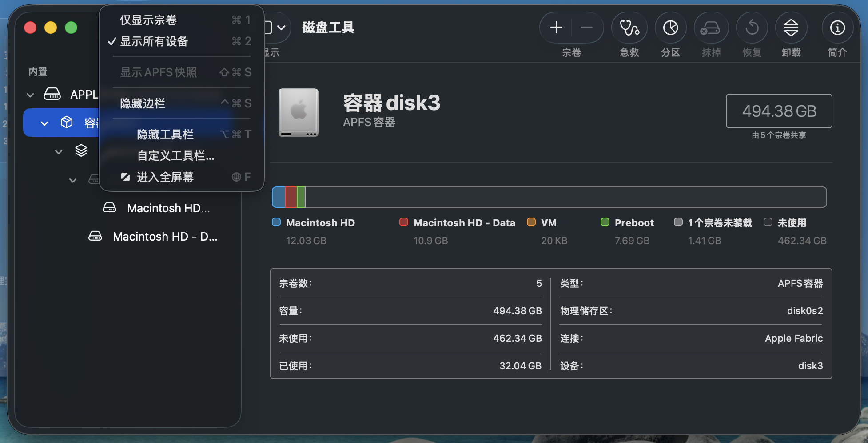The image size is (868, 443).
Task: Collapse the APPLE internal disk tree
Action: (x=30, y=95)
